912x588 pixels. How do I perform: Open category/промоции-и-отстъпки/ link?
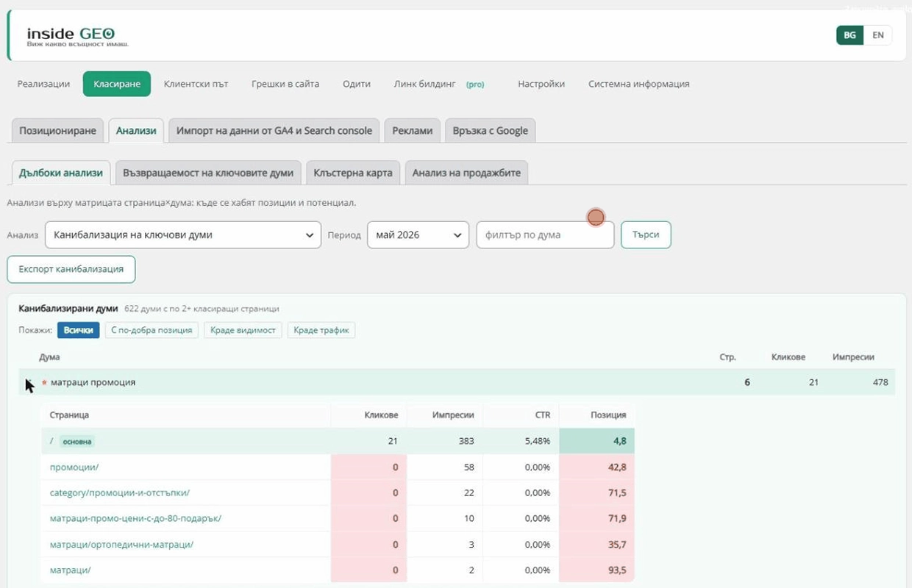coord(120,492)
